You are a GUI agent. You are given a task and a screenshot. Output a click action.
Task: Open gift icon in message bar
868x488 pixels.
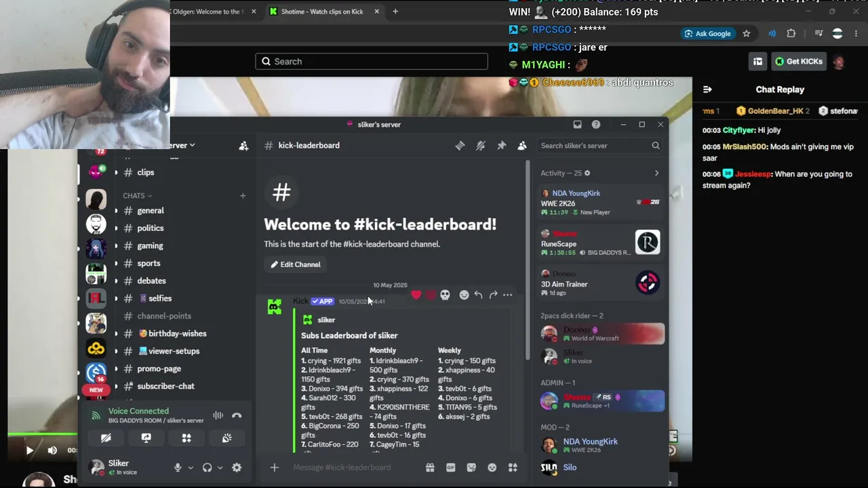[430, 468]
